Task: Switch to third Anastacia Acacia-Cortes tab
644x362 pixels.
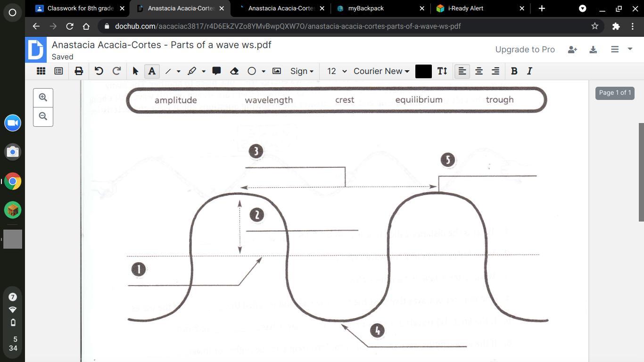Action: point(281,8)
